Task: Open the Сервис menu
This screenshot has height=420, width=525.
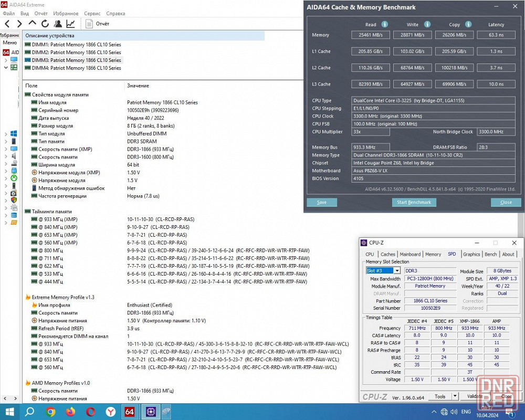Action: 92,13
